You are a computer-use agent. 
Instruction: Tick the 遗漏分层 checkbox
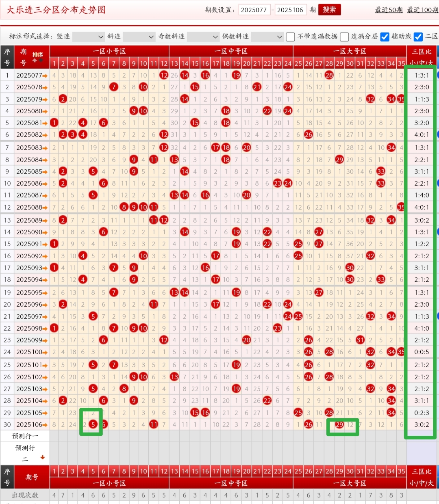[344, 37]
